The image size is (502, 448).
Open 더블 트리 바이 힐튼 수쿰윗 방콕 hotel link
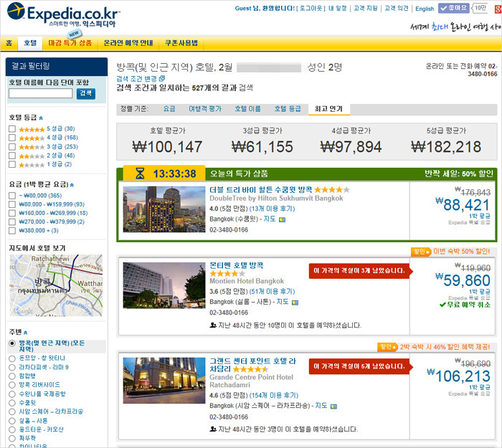click(x=260, y=189)
